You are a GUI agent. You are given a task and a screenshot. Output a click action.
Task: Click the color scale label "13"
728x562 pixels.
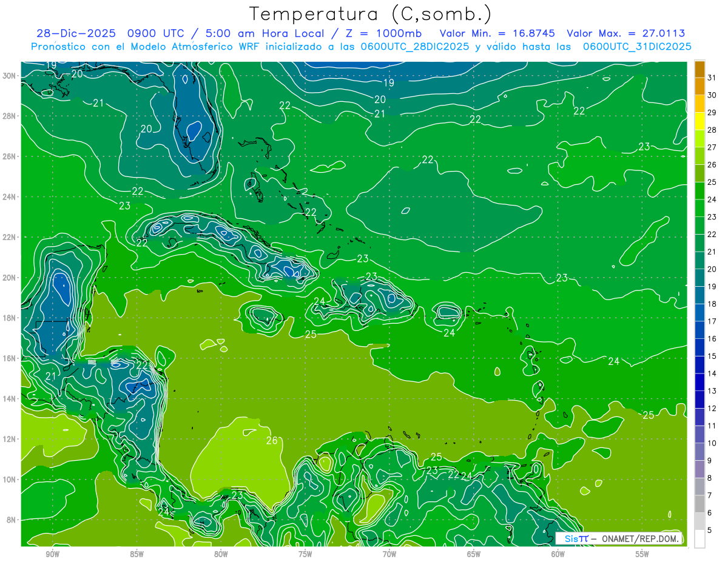[x=712, y=391]
